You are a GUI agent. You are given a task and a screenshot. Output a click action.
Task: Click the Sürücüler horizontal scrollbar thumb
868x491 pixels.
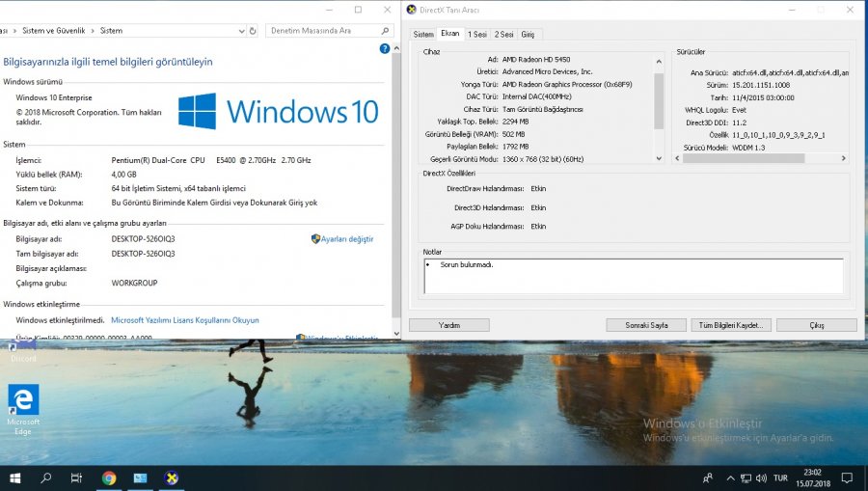[744, 158]
